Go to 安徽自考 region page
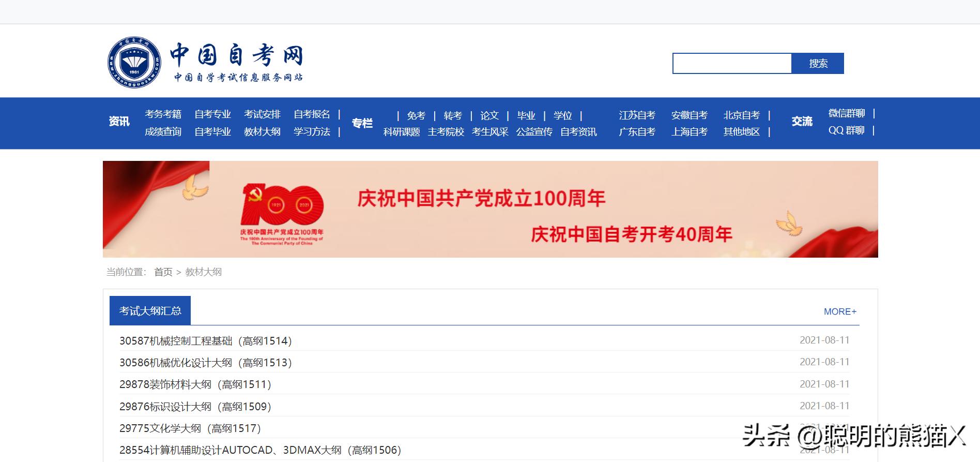Screen dimensions: 980x462 pos(690,115)
